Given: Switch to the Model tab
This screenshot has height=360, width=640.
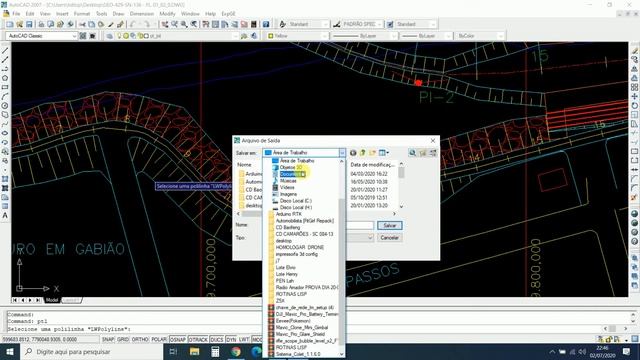Looking at the screenshot, I should [52, 300].
